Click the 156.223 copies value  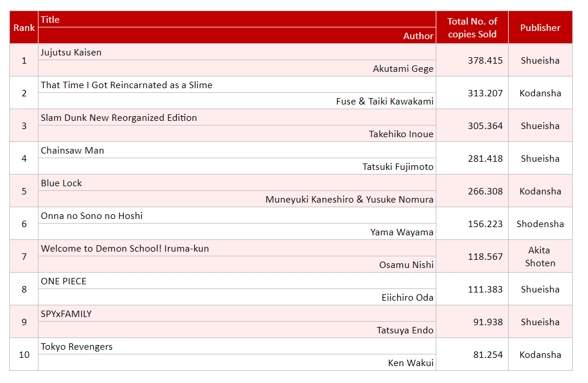coord(485,224)
